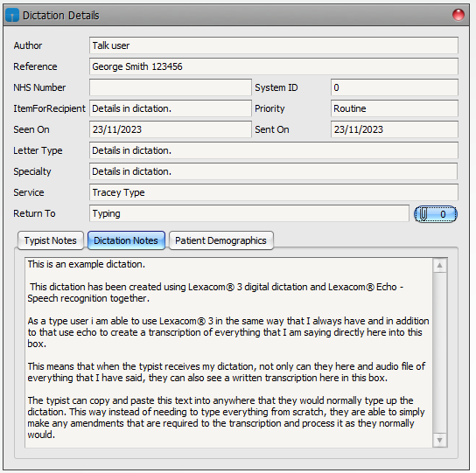The width and height of the screenshot is (476, 473).
Task: Click the scrollbar up arrow in notes
Action: 439,266
